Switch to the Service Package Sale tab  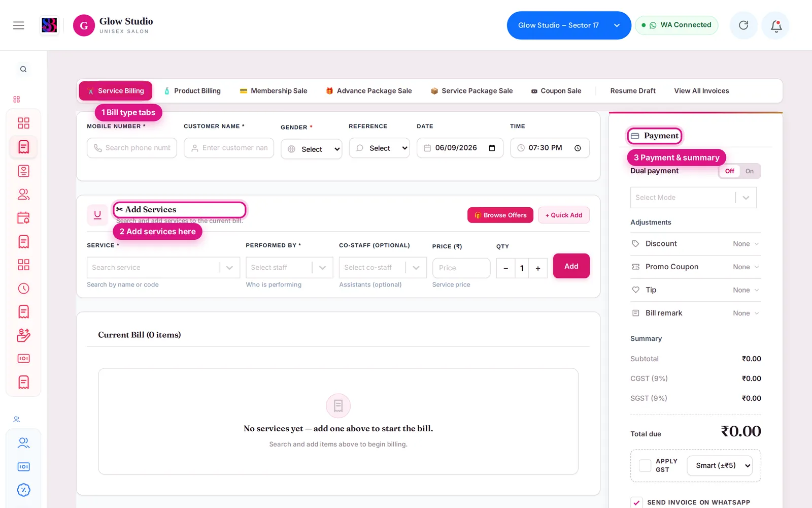pyautogui.click(x=472, y=91)
